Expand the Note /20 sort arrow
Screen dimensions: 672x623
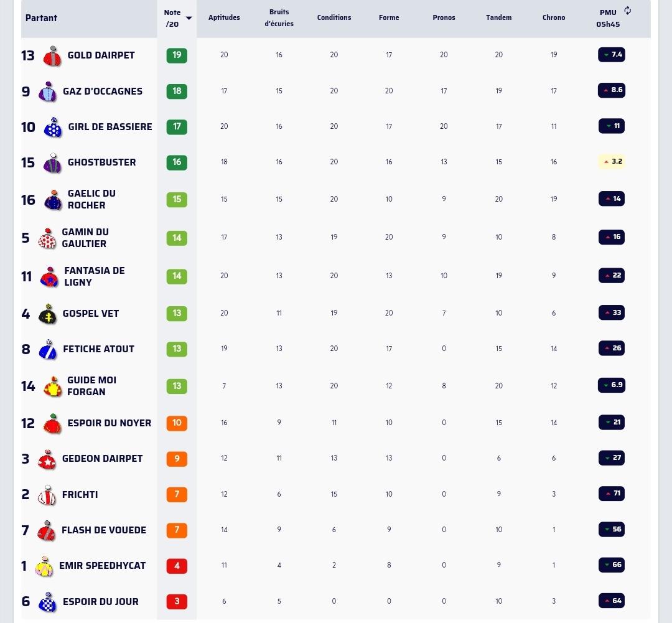[189, 18]
